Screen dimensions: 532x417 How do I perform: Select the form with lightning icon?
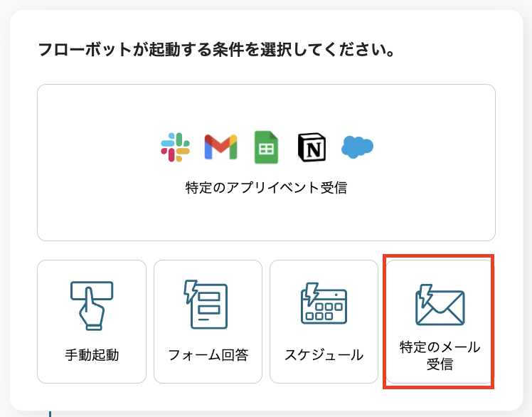tap(206, 305)
